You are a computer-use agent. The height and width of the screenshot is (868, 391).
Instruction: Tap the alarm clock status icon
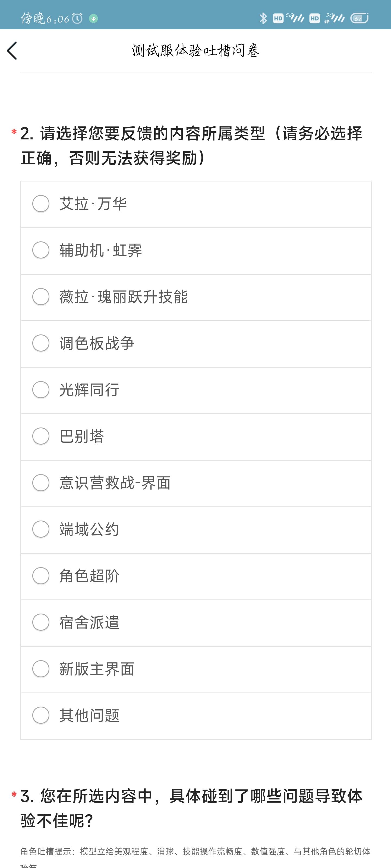click(77, 18)
